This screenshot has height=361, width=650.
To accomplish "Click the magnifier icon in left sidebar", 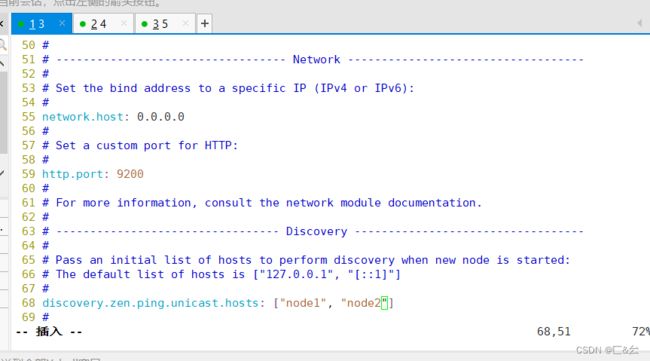I will [2, 44].
